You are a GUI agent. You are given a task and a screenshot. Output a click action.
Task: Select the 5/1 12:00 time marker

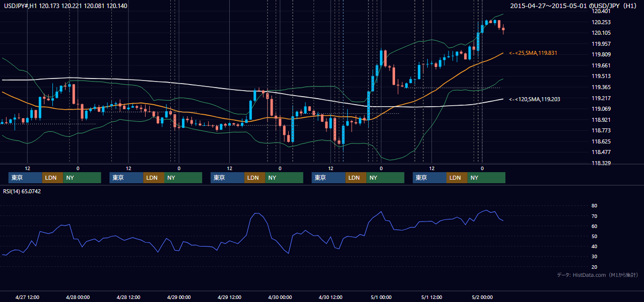click(431, 297)
